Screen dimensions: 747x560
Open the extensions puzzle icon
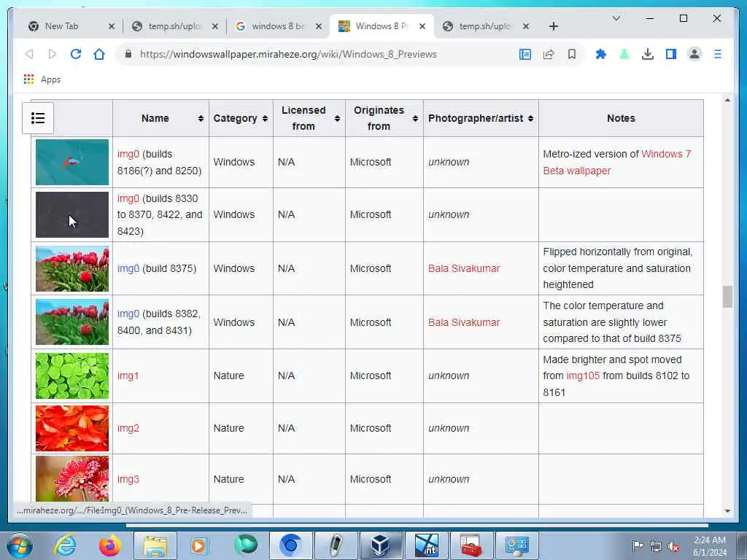(601, 54)
